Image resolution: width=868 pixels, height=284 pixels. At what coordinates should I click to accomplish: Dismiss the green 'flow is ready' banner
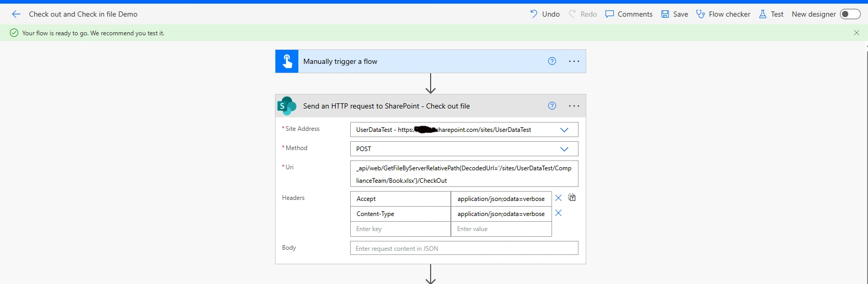(857, 33)
